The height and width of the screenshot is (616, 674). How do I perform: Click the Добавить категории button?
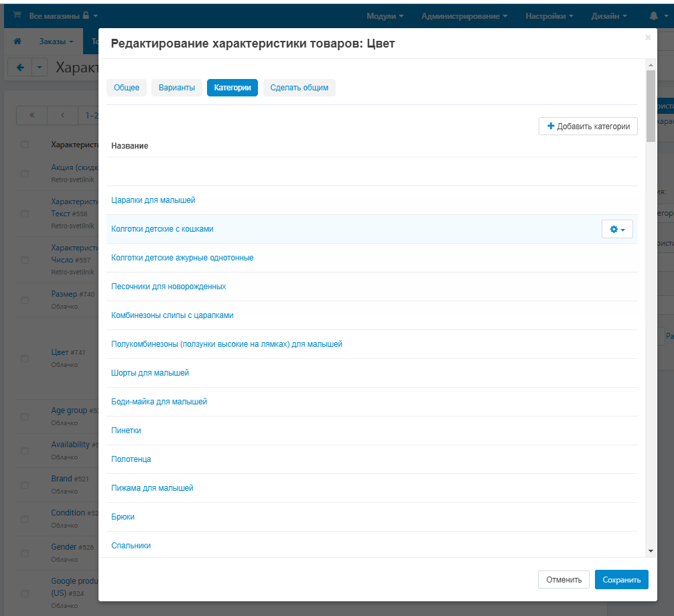coord(588,127)
